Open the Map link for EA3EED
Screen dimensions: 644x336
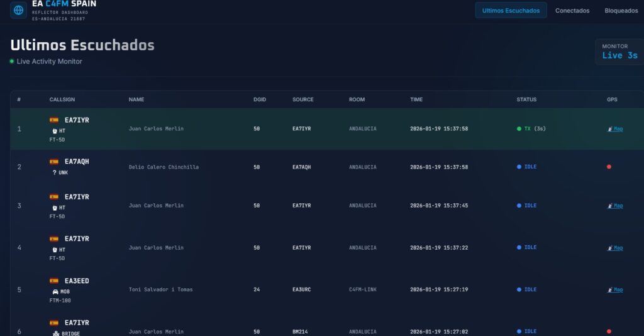(618, 290)
